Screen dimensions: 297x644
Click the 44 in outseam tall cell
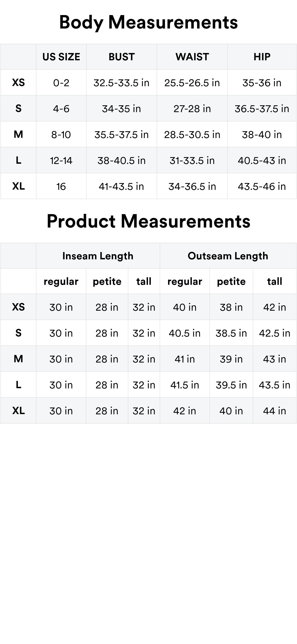point(274,411)
